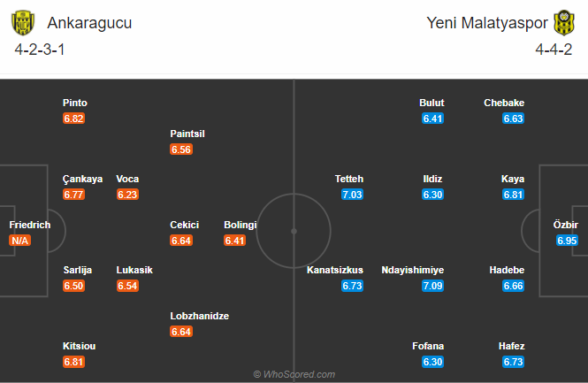This screenshot has height=383, width=588.
Task: Click Kitsiou's 6.81 rating badge
Action: pyautogui.click(x=74, y=362)
